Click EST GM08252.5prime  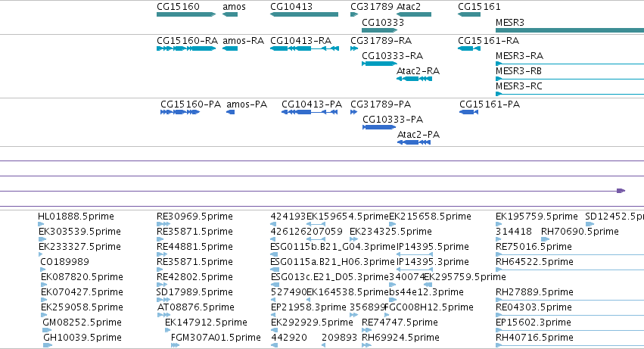(x=82, y=323)
